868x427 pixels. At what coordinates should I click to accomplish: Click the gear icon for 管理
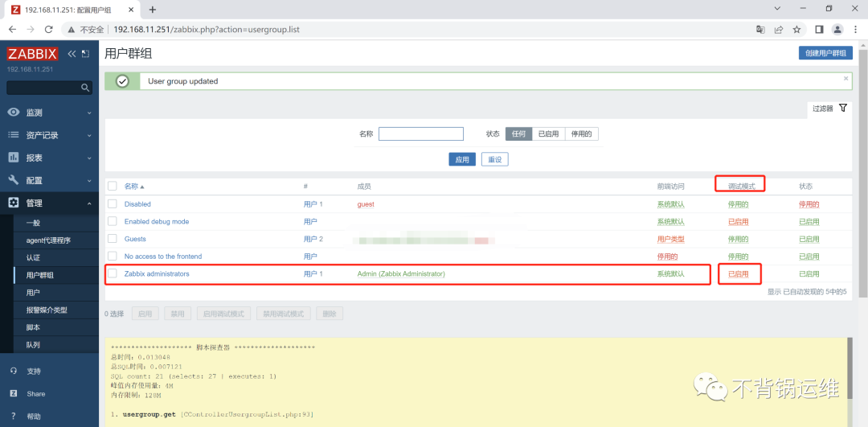14,203
